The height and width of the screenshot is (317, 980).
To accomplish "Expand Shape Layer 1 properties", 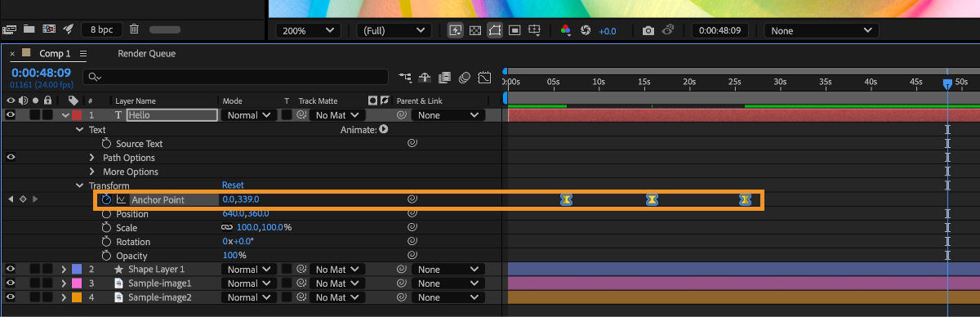I will (64, 270).
